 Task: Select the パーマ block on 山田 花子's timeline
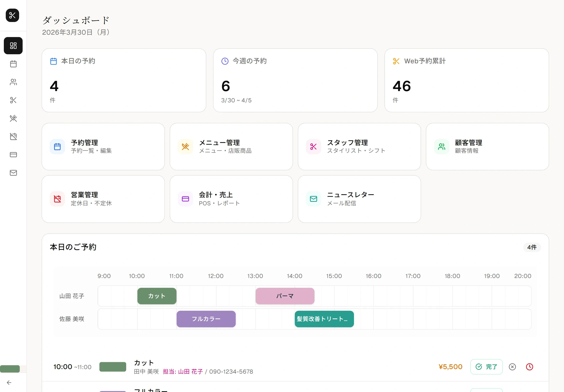pyautogui.click(x=285, y=296)
